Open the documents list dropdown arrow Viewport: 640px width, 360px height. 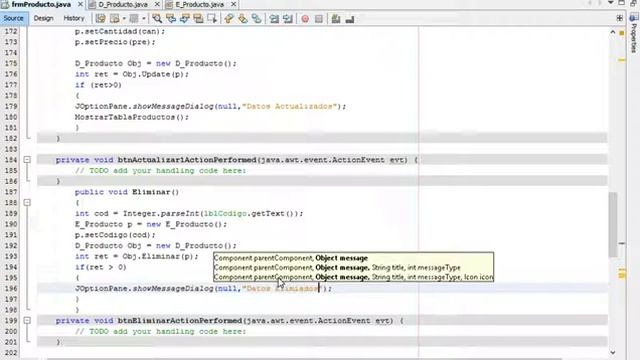(x=611, y=3)
